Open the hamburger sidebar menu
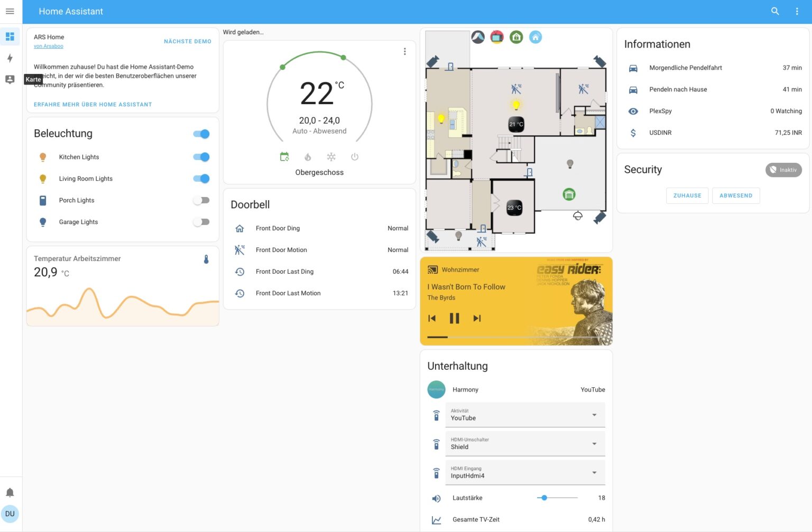Image resolution: width=812 pixels, height=532 pixels. click(10, 11)
